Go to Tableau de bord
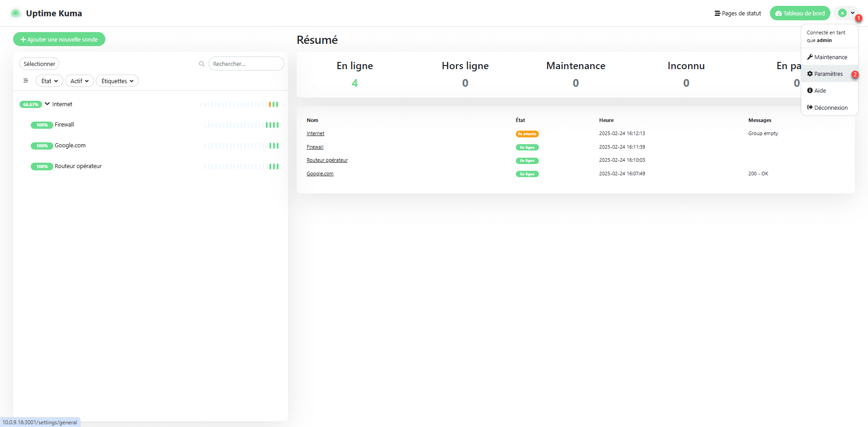 point(800,14)
